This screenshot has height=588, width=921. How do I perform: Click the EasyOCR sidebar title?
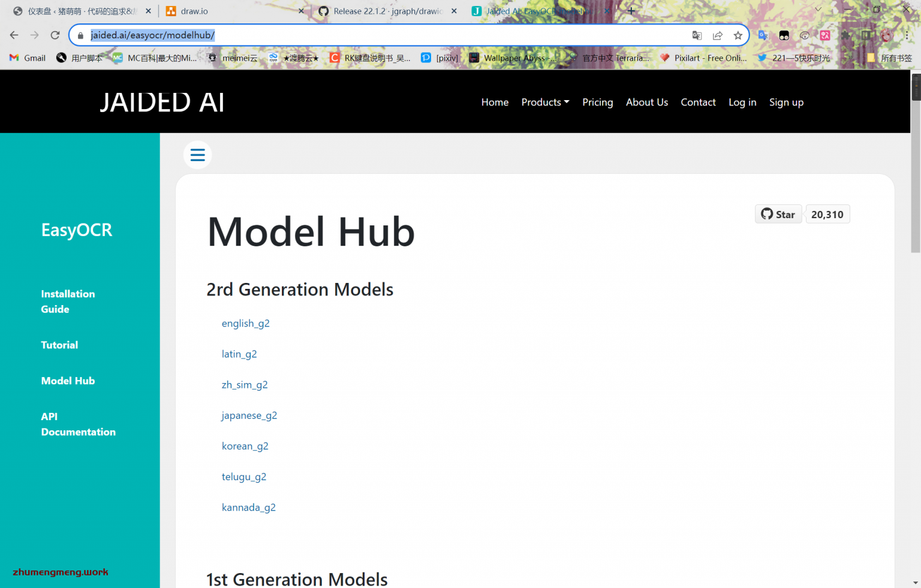click(x=77, y=230)
